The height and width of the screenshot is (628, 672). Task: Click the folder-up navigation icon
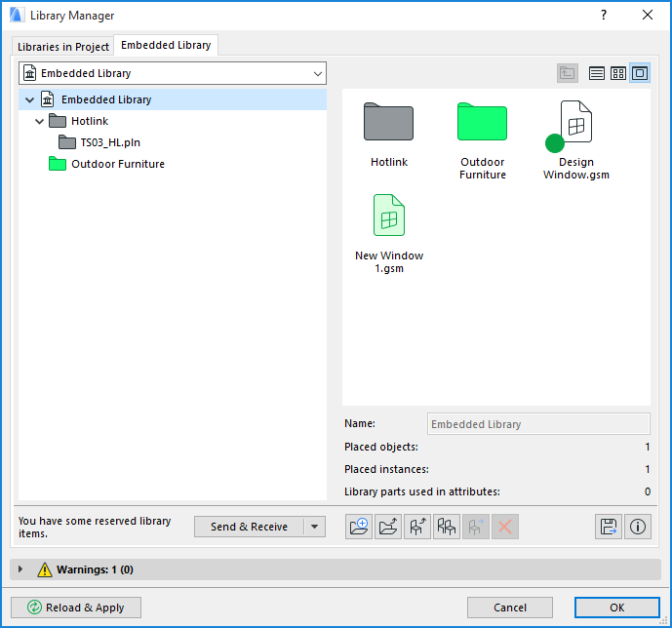(x=568, y=73)
